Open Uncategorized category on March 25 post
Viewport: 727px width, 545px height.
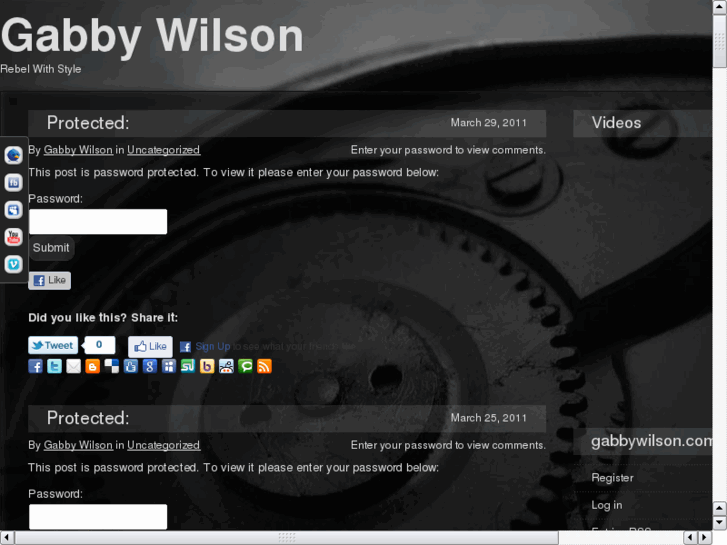tap(163, 445)
